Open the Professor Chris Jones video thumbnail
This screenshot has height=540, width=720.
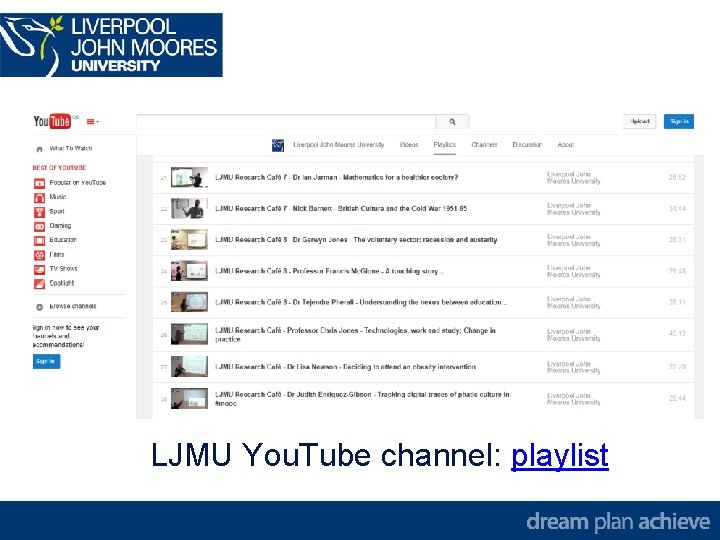189,334
